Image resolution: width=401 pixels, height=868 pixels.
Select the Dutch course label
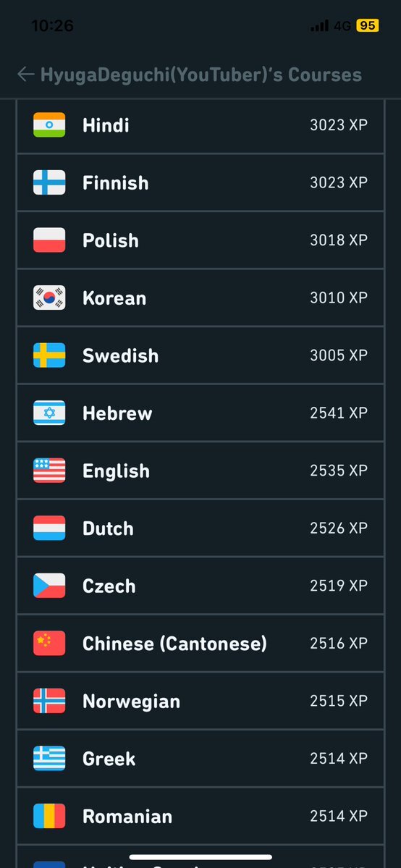[108, 528]
